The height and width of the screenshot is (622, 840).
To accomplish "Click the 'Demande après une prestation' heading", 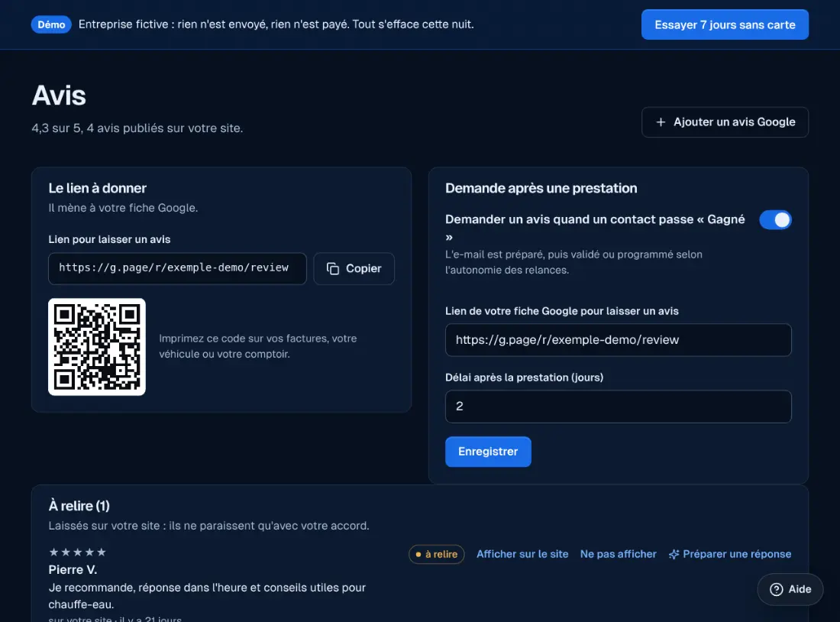I will pyautogui.click(x=541, y=188).
